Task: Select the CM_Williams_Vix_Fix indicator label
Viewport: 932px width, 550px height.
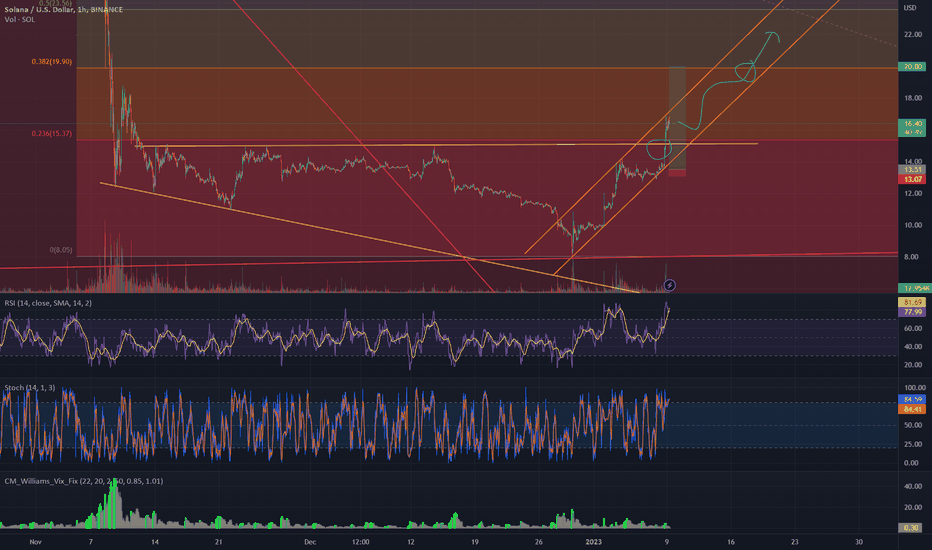Action: 84,481
